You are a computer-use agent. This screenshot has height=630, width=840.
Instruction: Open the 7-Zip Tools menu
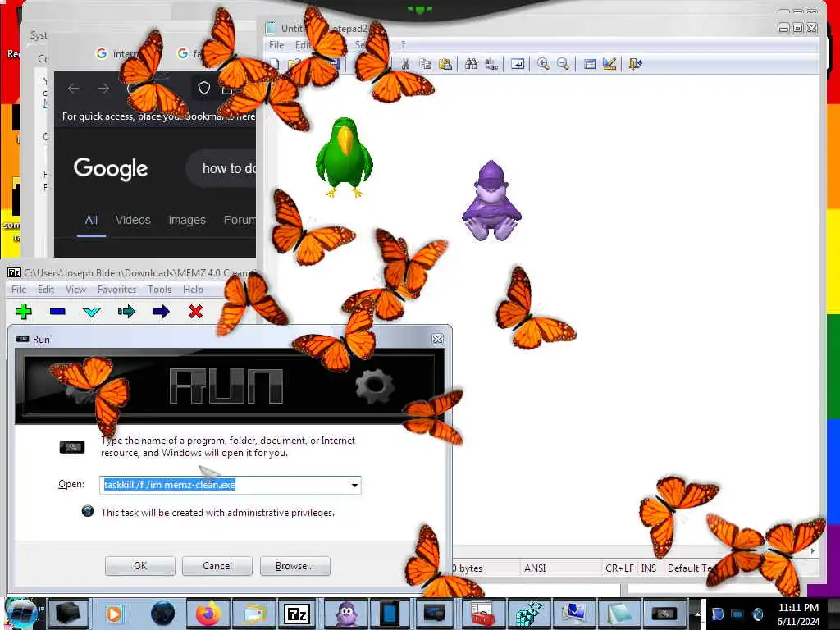[160, 290]
